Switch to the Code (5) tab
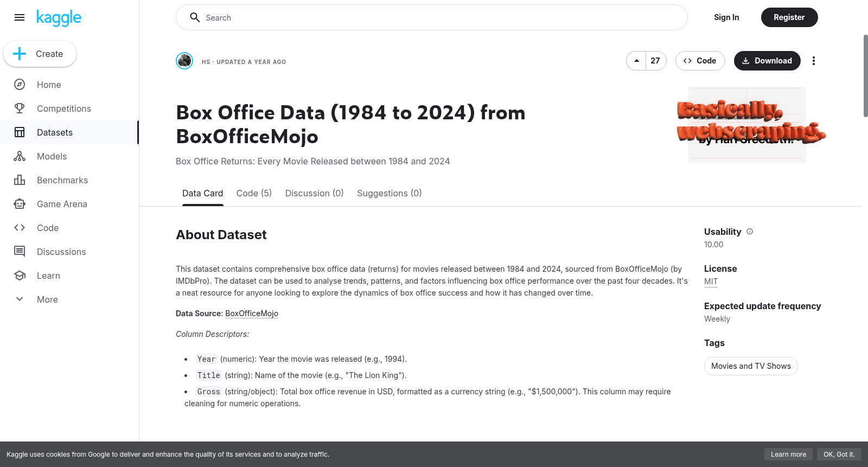The width and height of the screenshot is (868, 467). (254, 193)
